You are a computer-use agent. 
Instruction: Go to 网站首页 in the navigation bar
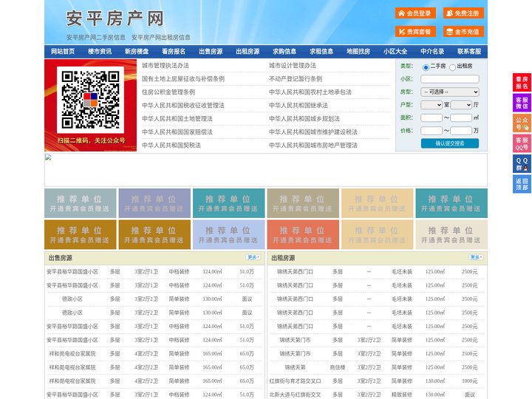pos(63,52)
